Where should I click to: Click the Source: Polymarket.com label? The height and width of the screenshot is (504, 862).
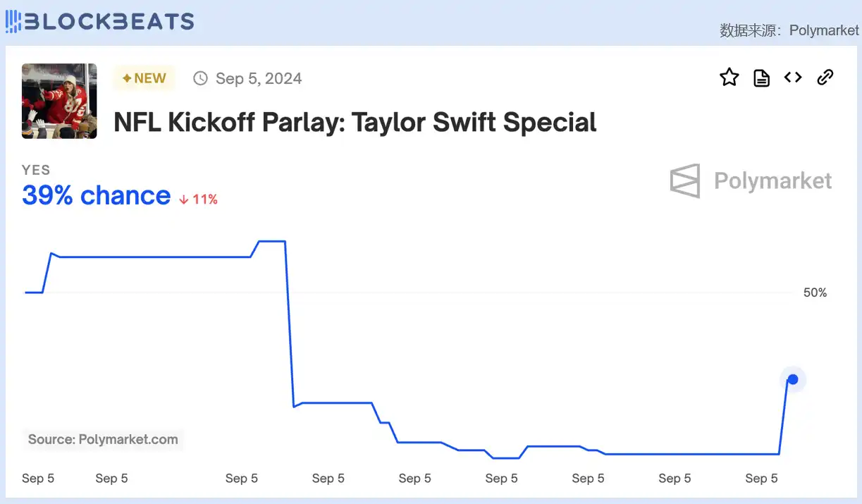[103, 440]
